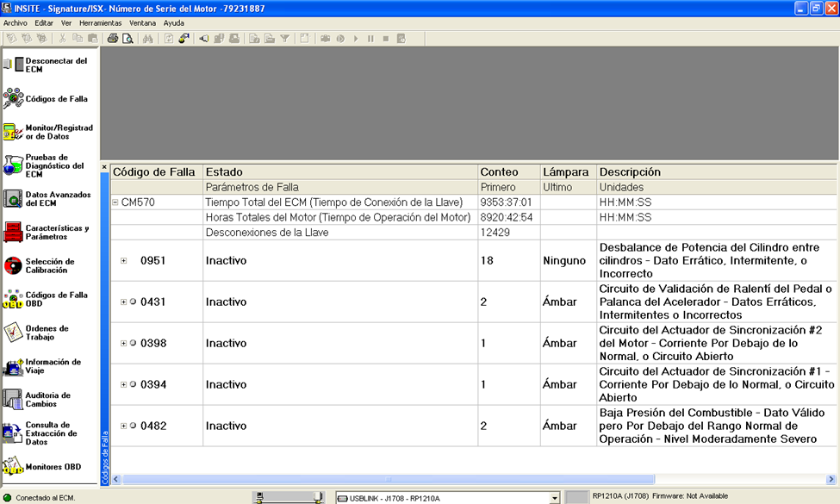Click the Desconectar del ECM icon
Screen dimensions: 840x504
pyautogui.click(x=12, y=65)
